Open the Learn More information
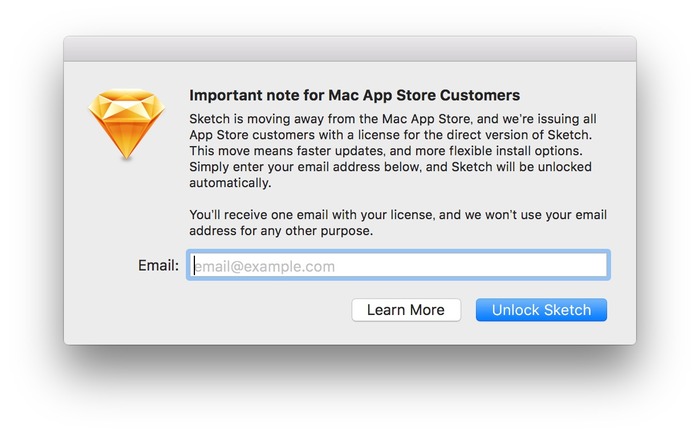The height and width of the screenshot is (436, 700). pyautogui.click(x=406, y=310)
